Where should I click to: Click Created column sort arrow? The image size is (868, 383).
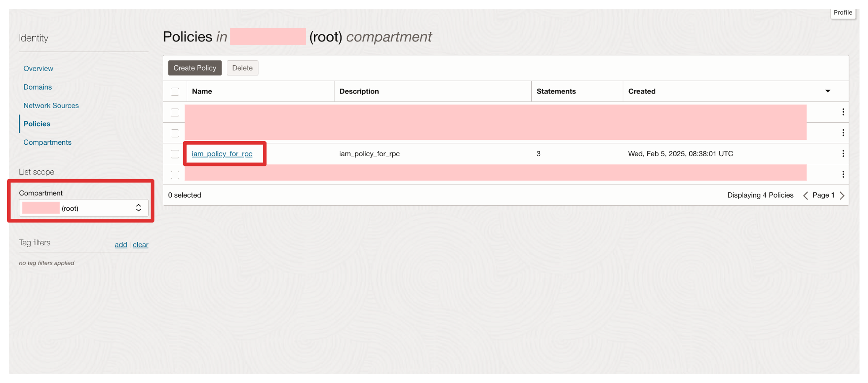click(x=827, y=91)
